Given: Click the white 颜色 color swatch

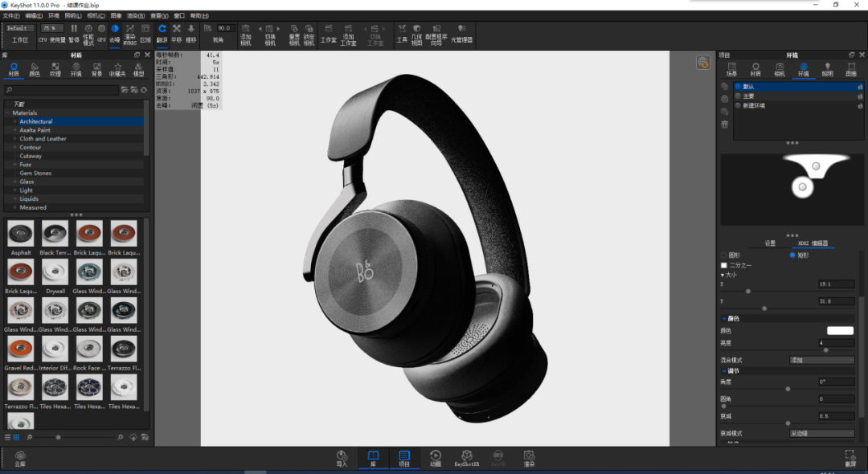Looking at the screenshot, I should [x=840, y=331].
